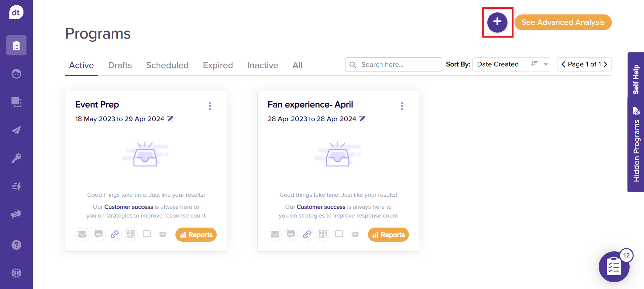
Task: Open the three-dot menu on Event Prep
Action: point(210,106)
